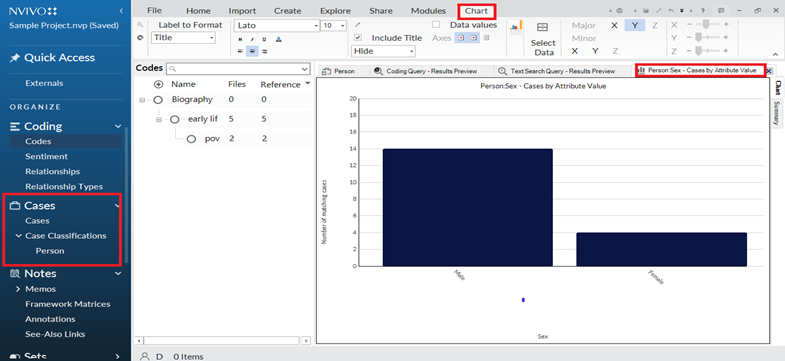Click the save chart icon in title bar
Image resolution: width=785 pixels, height=361 pixels.
[646, 11]
